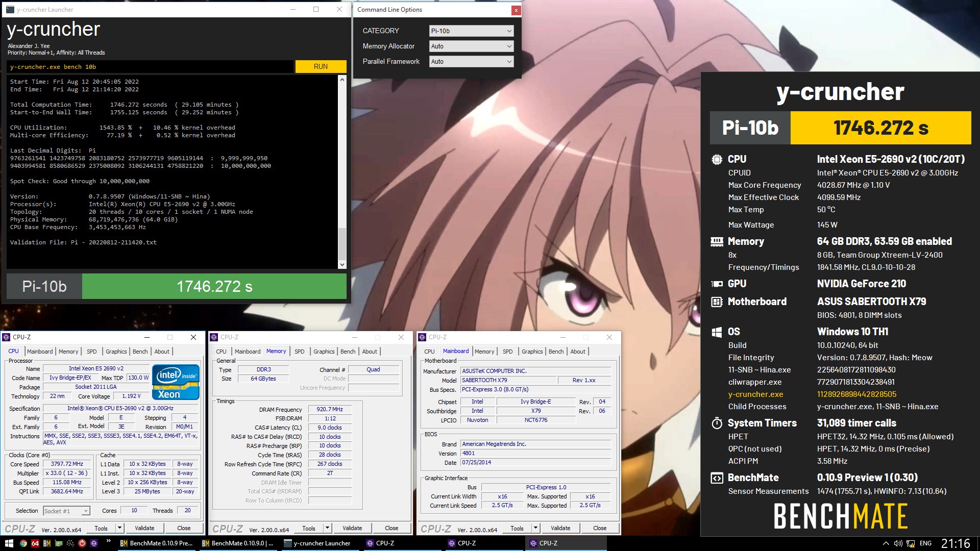Open the red 64 taskbar icon
Viewport: 980px width, 551px height.
click(x=35, y=543)
